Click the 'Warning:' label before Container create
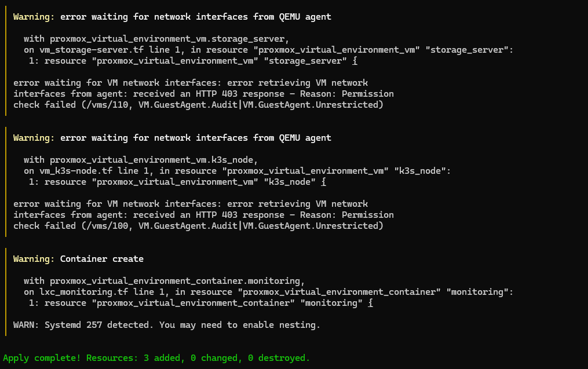Viewport: 588px width, 369px height. pos(34,259)
